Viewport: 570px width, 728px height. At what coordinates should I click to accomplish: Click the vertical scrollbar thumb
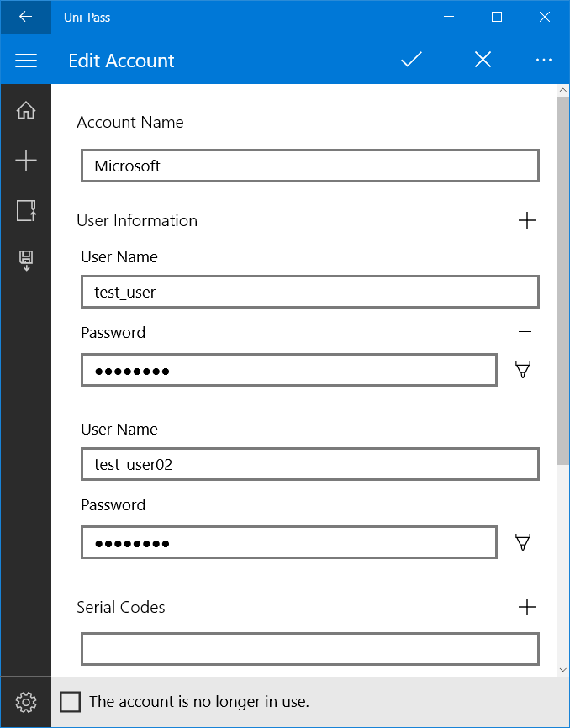(562, 277)
